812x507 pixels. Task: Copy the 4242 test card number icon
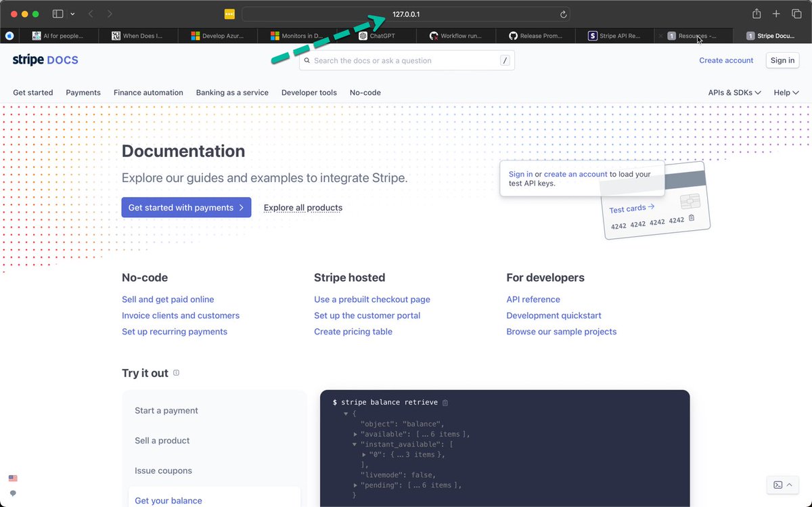(691, 218)
